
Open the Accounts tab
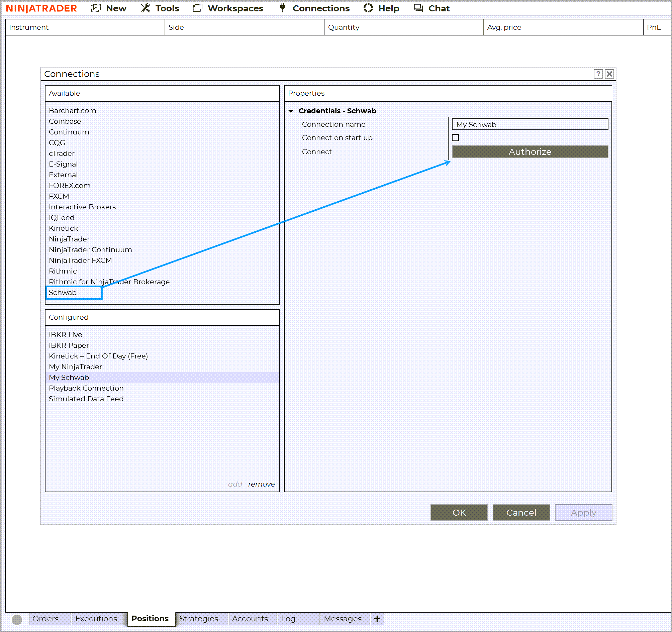click(x=250, y=619)
